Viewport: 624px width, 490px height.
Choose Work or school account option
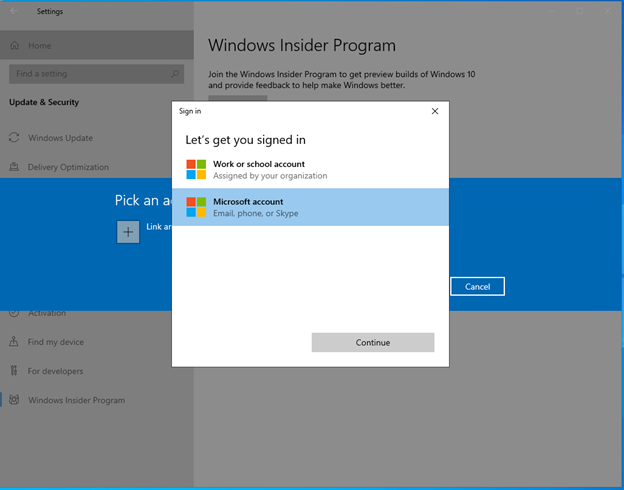[x=310, y=170]
